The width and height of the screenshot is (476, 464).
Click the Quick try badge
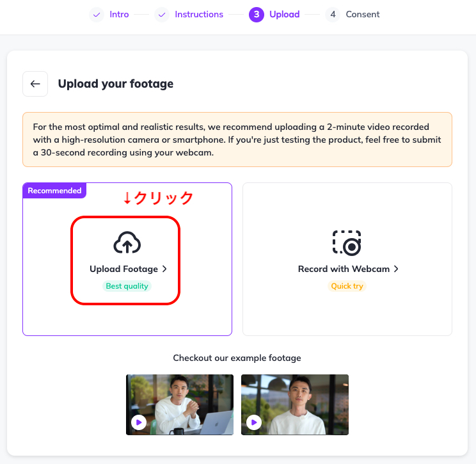pos(347,286)
